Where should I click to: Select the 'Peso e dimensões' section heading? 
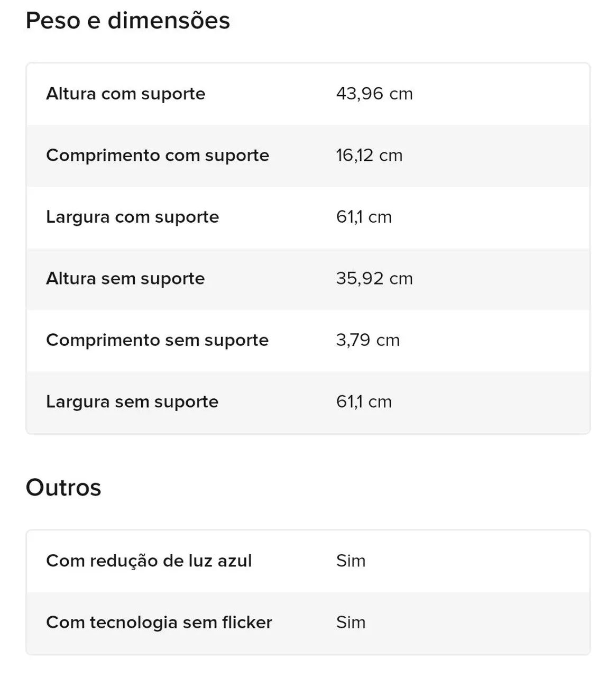click(128, 21)
